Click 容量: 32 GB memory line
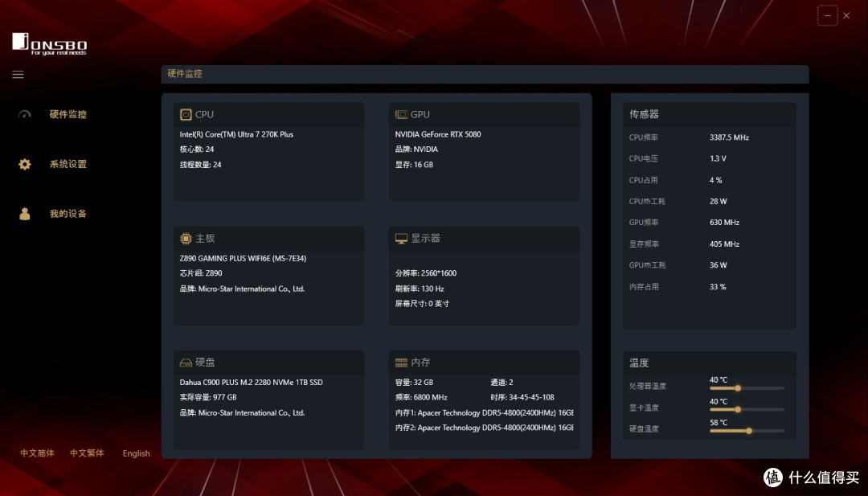Image resolution: width=868 pixels, height=496 pixels. (x=414, y=383)
